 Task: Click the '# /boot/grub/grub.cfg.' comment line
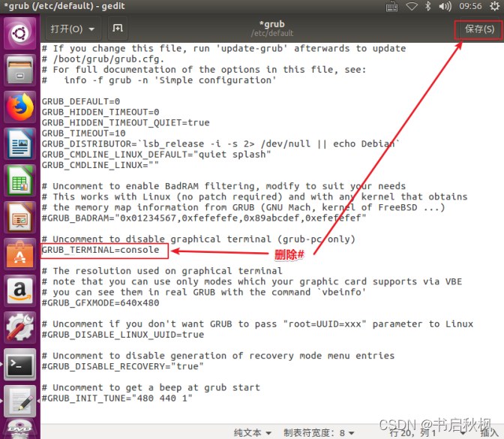[x=103, y=59]
